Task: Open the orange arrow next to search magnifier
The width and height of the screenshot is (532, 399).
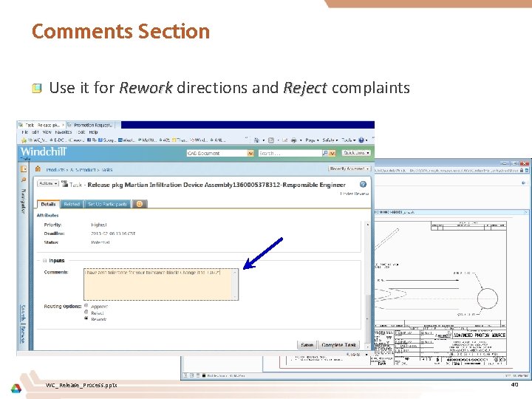Action: [332, 154]
